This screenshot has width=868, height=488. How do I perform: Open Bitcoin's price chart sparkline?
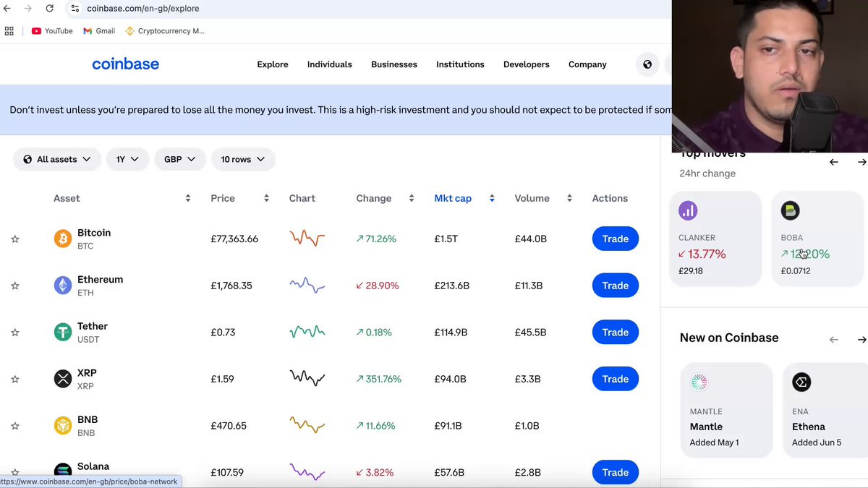pos(307,239)
